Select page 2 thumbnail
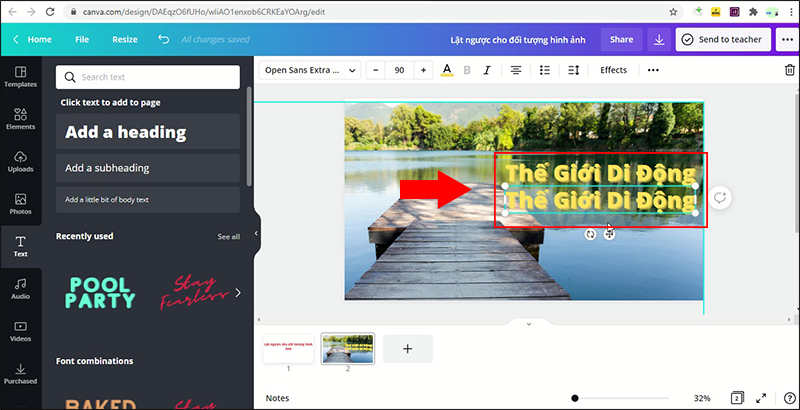Viewport: 800px width, 410px height. click(x=347, y=349)
